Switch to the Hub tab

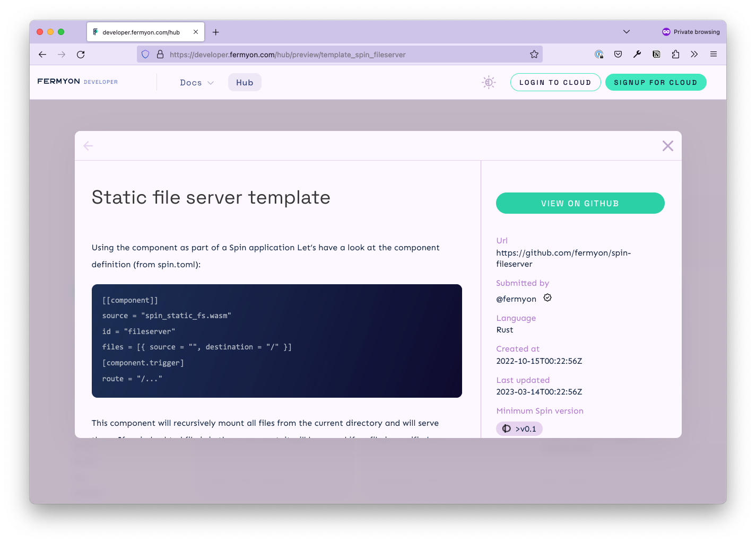click(x=245, y=82)
